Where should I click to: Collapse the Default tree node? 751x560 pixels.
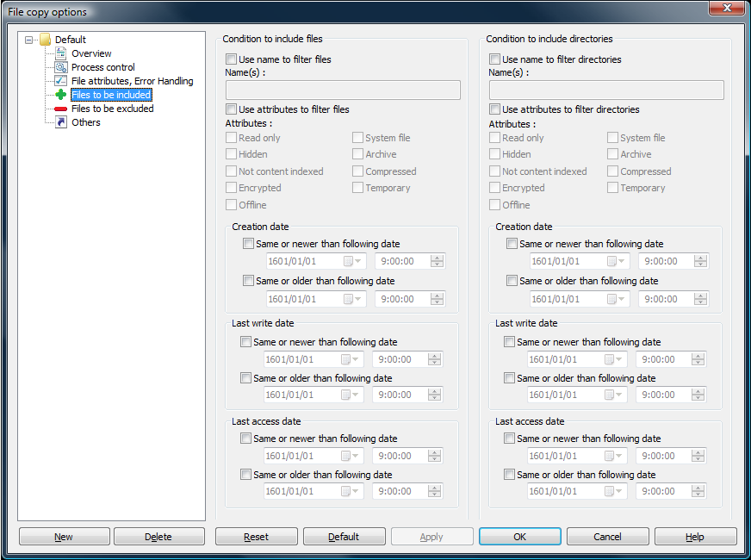[28, 39]
